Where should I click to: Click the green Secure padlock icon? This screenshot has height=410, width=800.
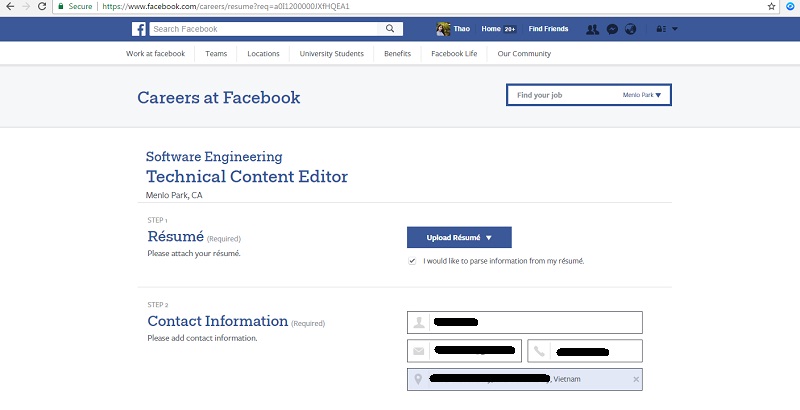[61, 7]
